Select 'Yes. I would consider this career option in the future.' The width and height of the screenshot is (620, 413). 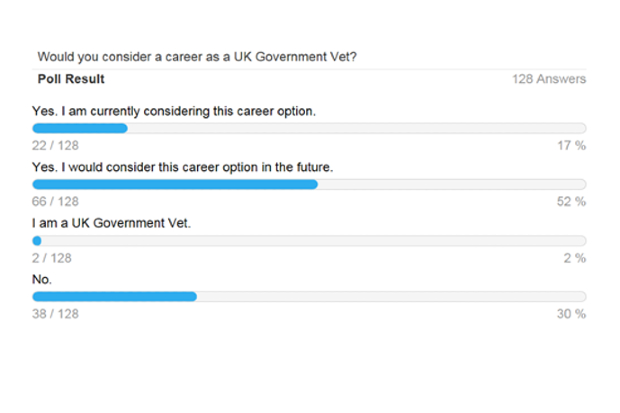[x=183, y=167]
